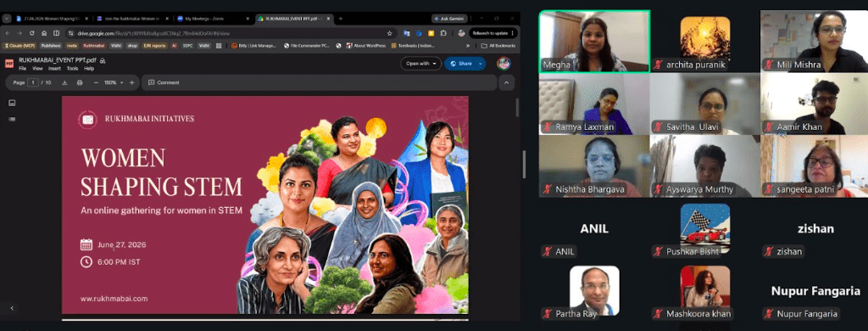Open the File menu
The width and height of the screenshot is (868, 331).
pos(22,69)
